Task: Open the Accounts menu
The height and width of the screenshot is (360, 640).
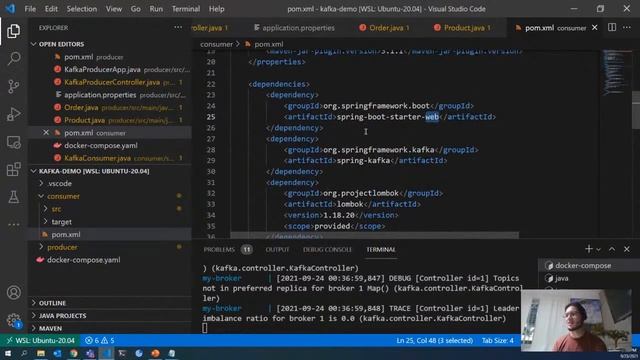Action: pyautogui.click(x=13, y=292)
